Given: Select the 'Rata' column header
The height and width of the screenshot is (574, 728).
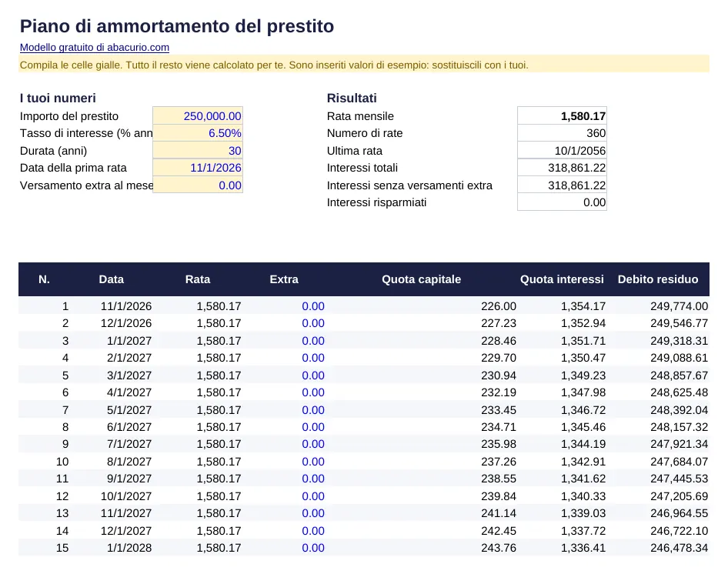Looking at the screenshot, I should tap(198, 279).
